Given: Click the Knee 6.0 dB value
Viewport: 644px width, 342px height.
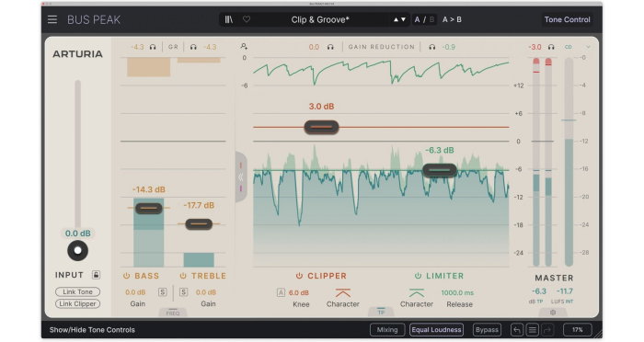Looking at the screenshot, I should (299, 292).
